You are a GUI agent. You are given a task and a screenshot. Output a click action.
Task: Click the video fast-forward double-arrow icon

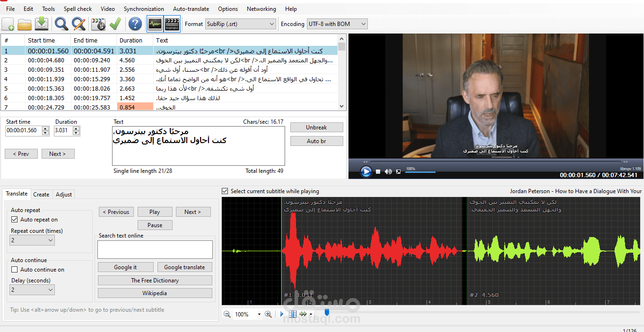[x=626, y=162]
